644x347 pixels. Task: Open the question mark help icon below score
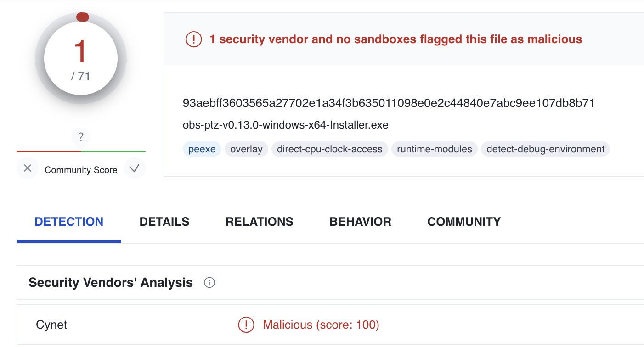click(81, 137)
